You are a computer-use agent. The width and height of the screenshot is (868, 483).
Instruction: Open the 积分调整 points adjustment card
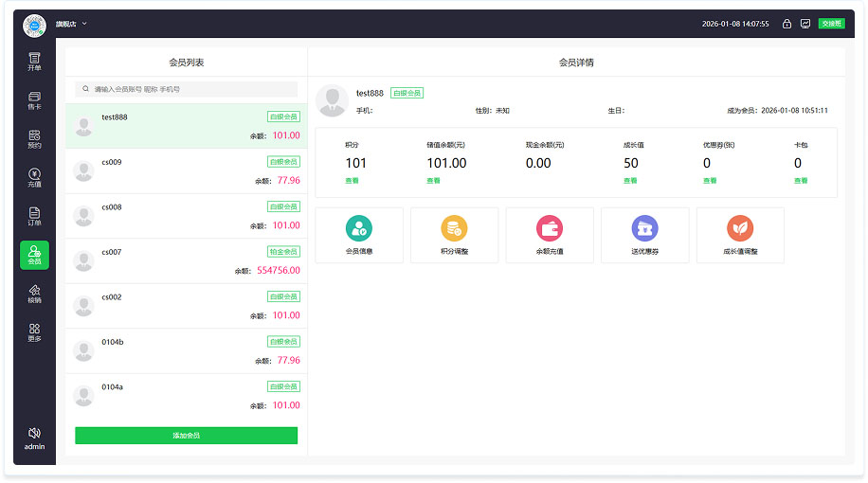pyautogui.click(x=454, y=235)
